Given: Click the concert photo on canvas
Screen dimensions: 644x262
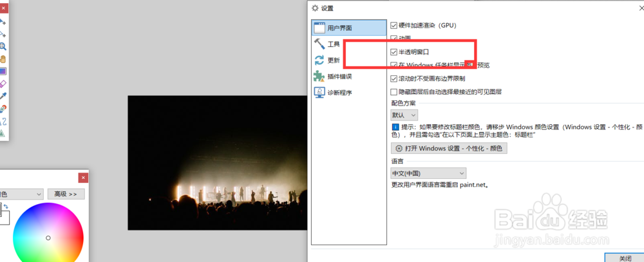Looking at the screenshot, I should 218,163.
